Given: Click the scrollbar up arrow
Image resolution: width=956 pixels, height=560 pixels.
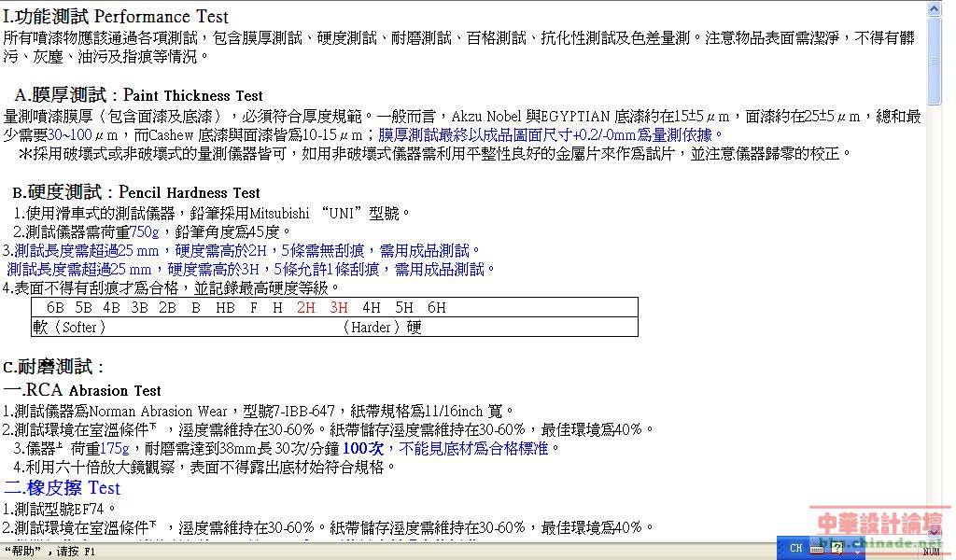Looking at the screenshot, I should pos(934,8).
